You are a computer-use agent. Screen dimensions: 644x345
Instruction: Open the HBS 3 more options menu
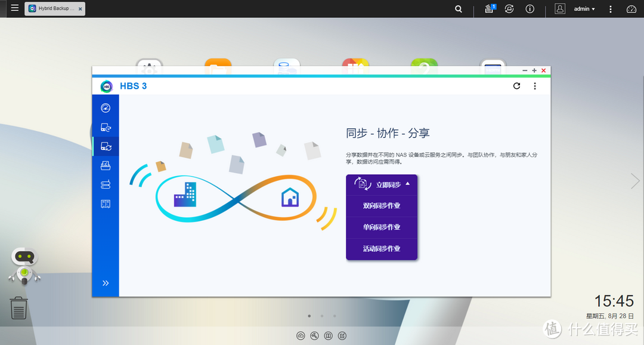535,86
